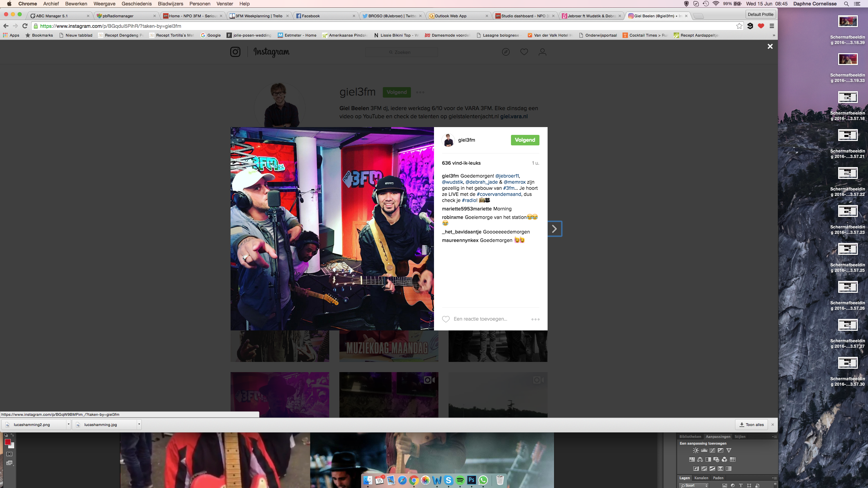This screenshot has width=868, height=488.
Task: Open the Bladwijzers menu
Action: point(171,4)
